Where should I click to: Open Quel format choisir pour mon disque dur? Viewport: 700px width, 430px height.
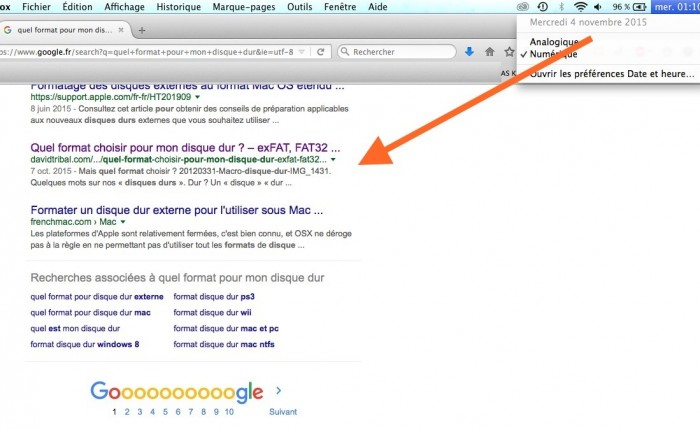(x=185, y=148)
